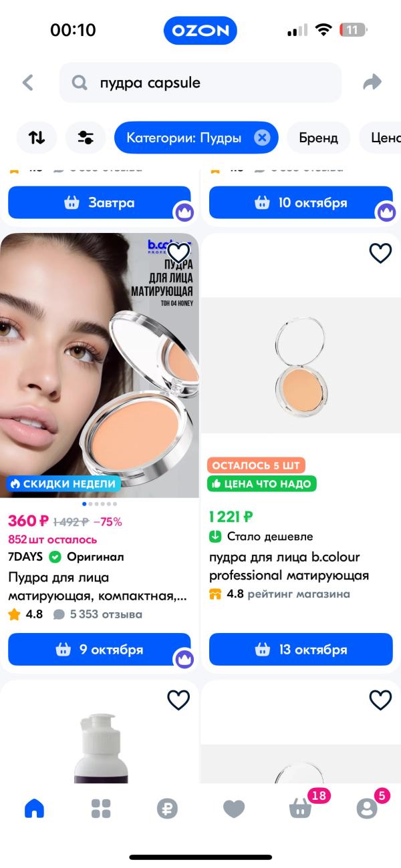Select the search field with пудра capsule

[200, 83]
